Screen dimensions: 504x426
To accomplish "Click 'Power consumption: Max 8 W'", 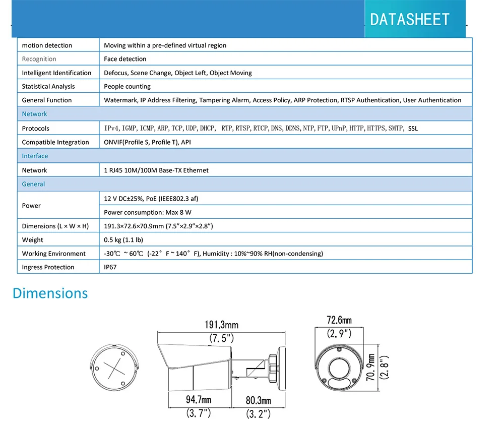I will pos(148,213).
